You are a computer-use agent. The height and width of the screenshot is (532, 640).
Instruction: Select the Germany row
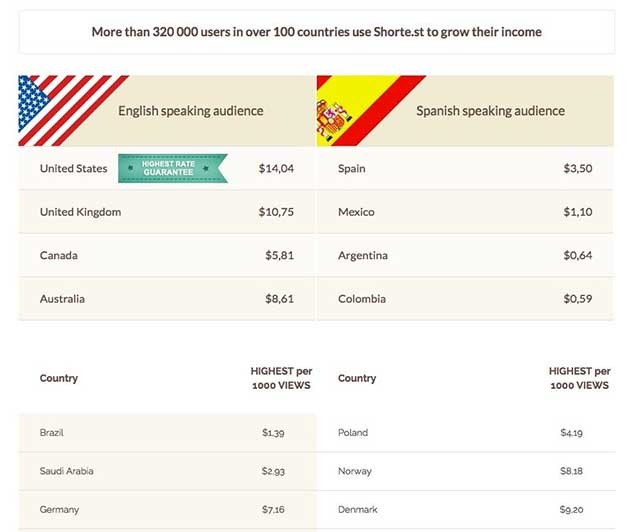coord(167,510)
